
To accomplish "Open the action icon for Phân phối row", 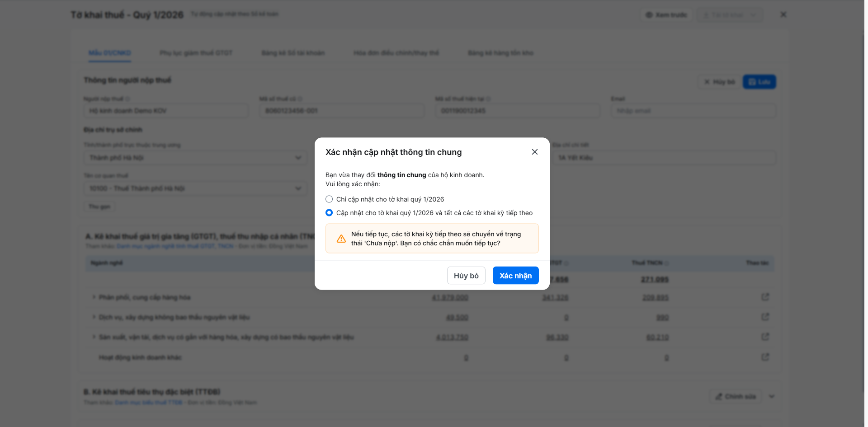I will tap(765, 297).
